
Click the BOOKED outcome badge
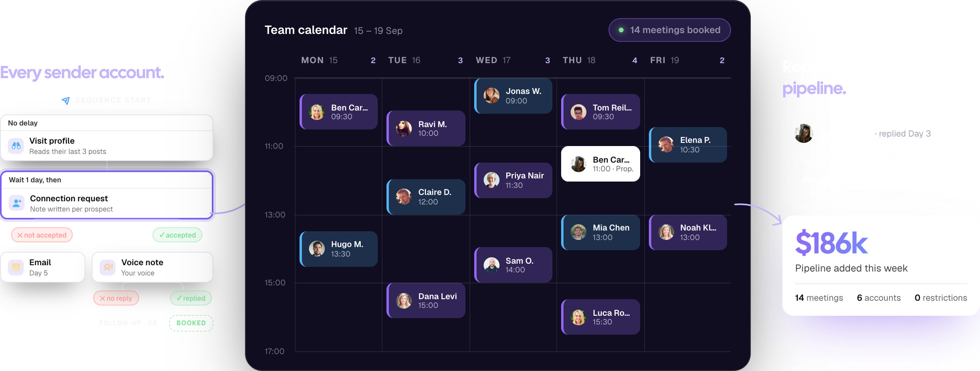coord(191,323)
